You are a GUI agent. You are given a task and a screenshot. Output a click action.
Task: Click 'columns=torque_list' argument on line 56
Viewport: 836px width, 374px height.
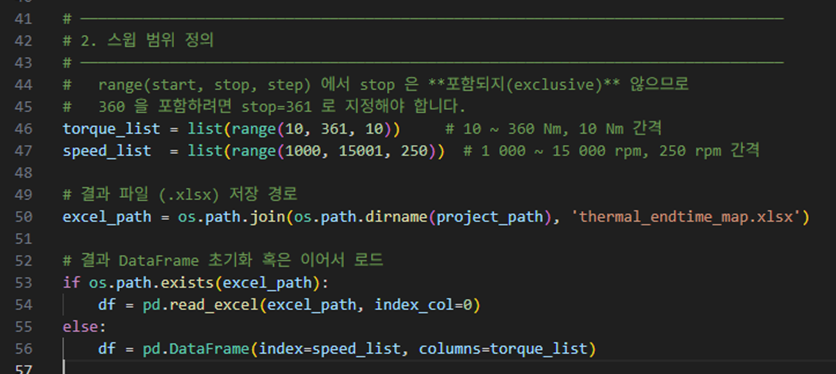tap(503, 349)
